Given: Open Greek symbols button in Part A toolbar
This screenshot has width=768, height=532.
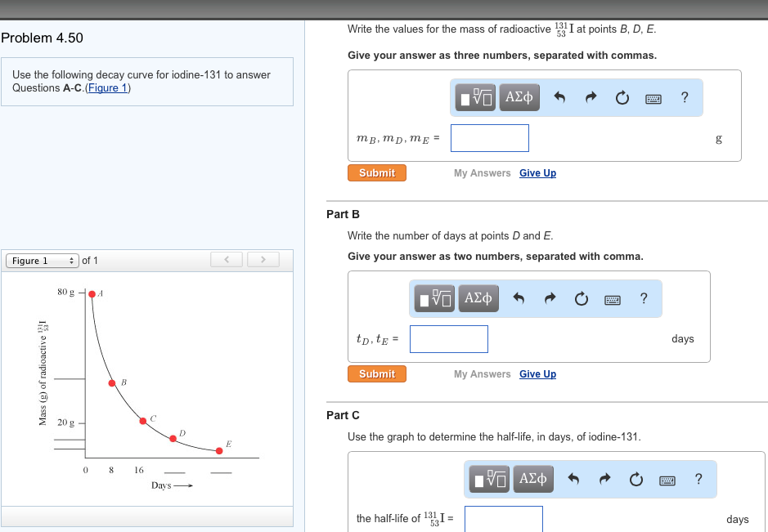Looking at the screenshot, I should pyautogui.click(x=519, y=97).
